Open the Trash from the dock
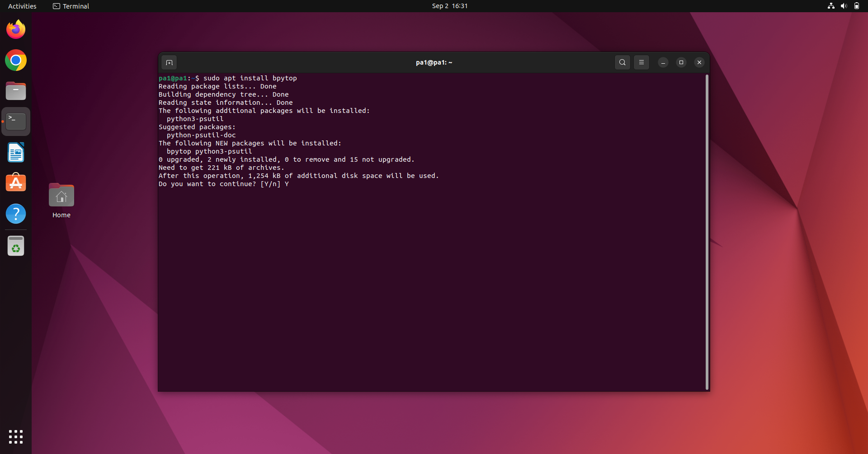The height and width of the screenshot is (454, 868). click(15, 246)
